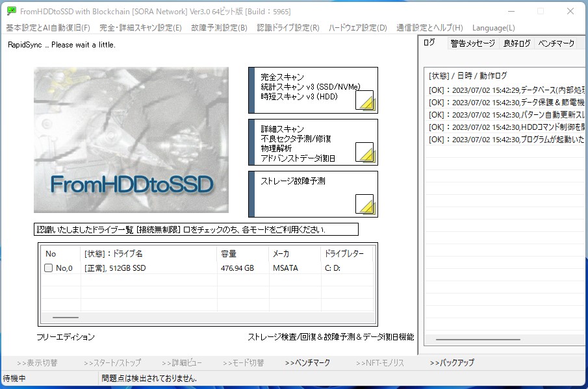
Task: Click the >>NFT-モノリス button
Action: pyautogui.click(x=380, y=363)
